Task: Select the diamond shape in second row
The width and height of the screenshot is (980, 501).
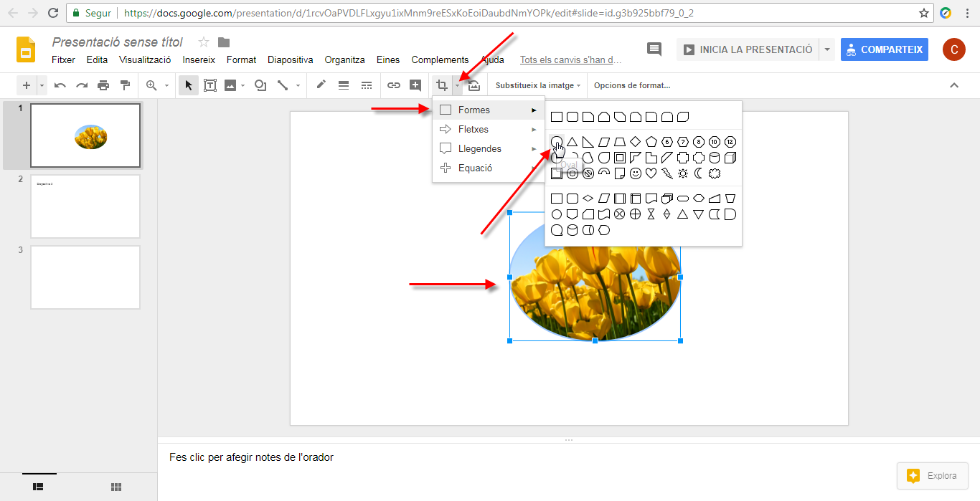Action: [x=636, y=142]
